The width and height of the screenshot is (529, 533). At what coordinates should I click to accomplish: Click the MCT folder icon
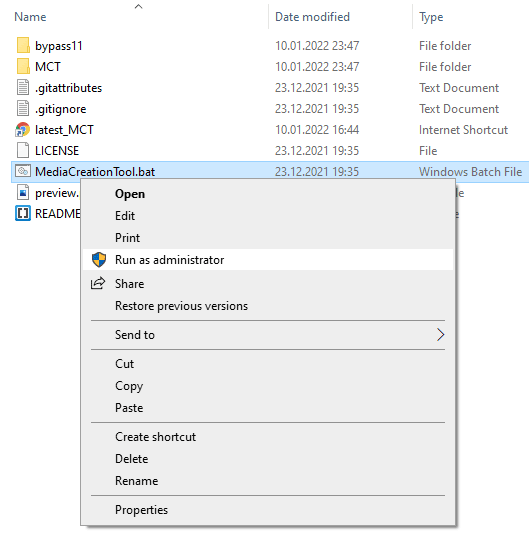(x=23, y=67)
